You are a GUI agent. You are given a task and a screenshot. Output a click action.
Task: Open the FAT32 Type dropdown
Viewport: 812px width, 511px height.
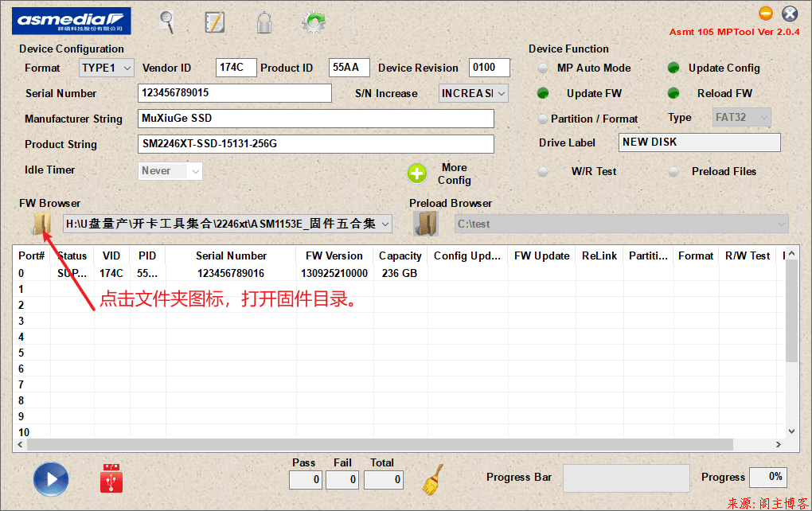tap(742, 118)
